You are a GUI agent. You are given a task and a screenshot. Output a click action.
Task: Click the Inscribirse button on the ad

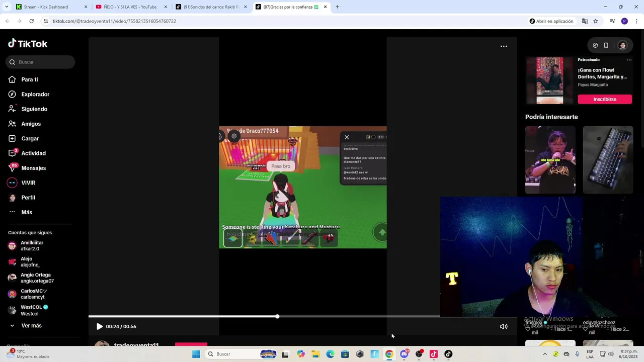(605, 99)
